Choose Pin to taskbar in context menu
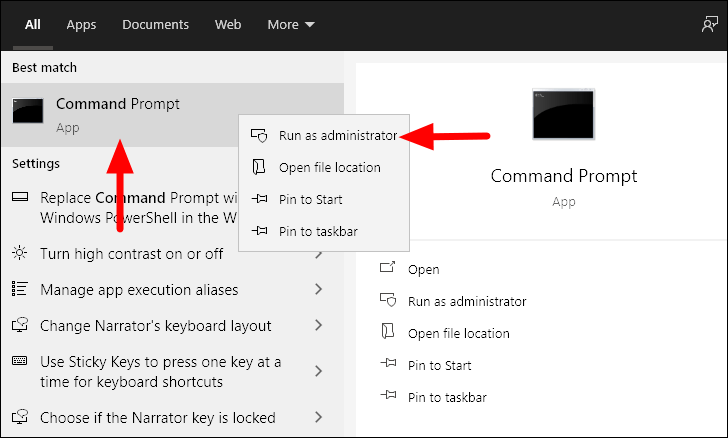This screenshot has width=728, height=438. tap(324, 231)
